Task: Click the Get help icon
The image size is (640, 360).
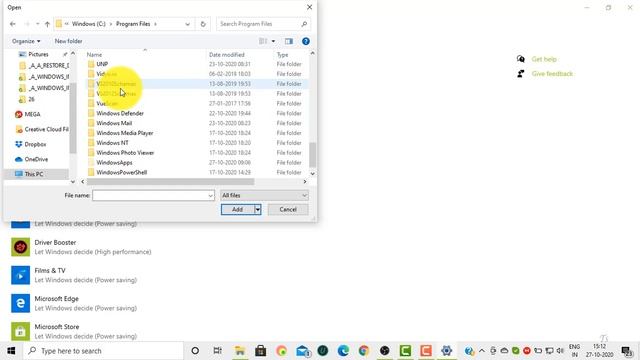Action: click(x=521, y=59)
